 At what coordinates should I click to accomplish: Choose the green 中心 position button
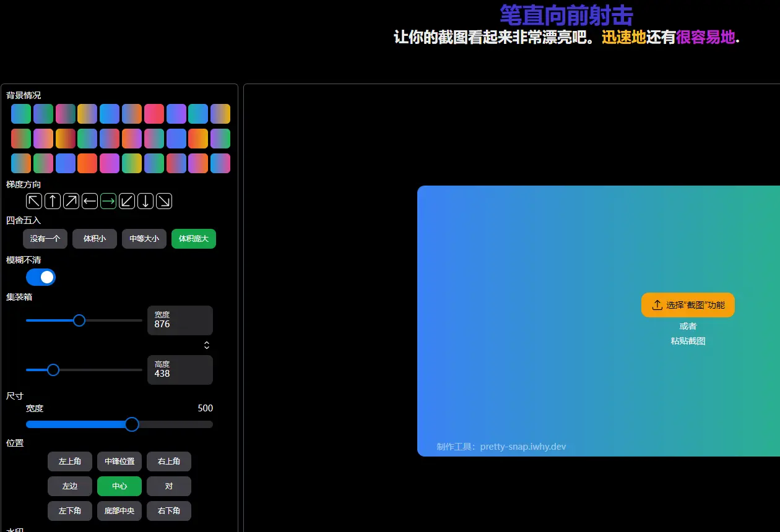(119, 486)
